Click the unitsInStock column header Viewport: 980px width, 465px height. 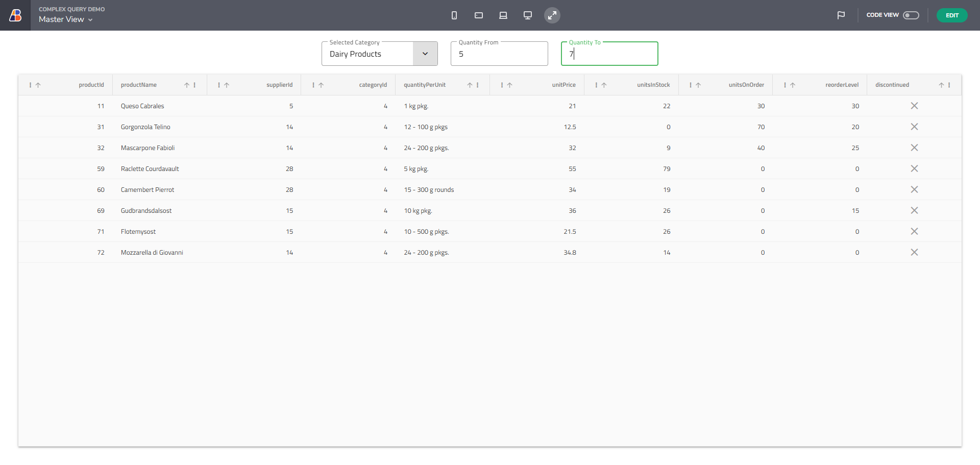(653, 85)
